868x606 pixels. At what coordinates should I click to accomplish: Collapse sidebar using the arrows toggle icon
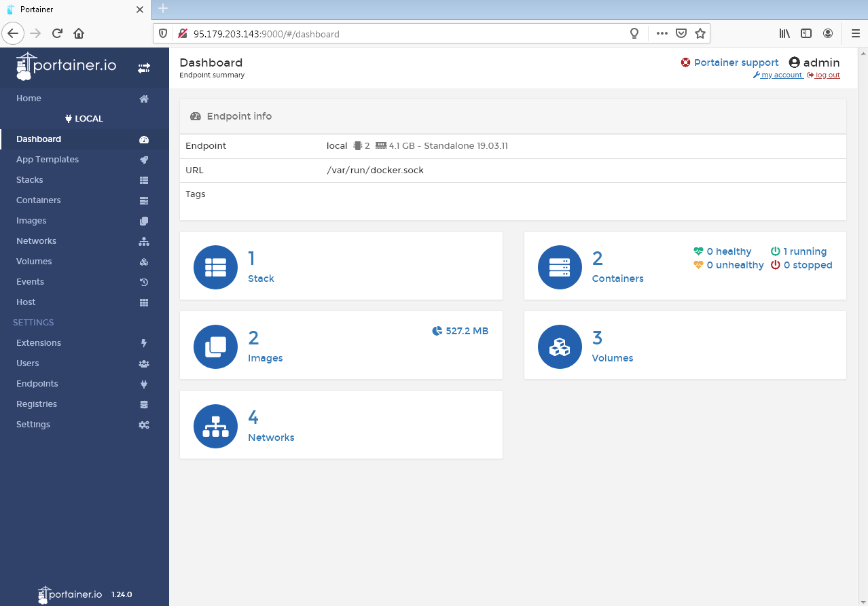[143, 68]
